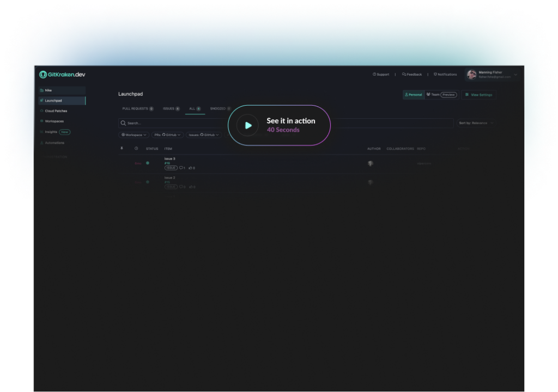Click the pin column icon in the list header

click(122, 148)
